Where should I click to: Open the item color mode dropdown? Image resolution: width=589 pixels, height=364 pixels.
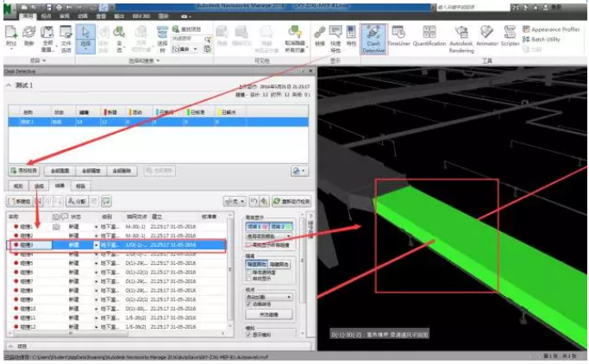pyautogui.click(x=269, y=236)
